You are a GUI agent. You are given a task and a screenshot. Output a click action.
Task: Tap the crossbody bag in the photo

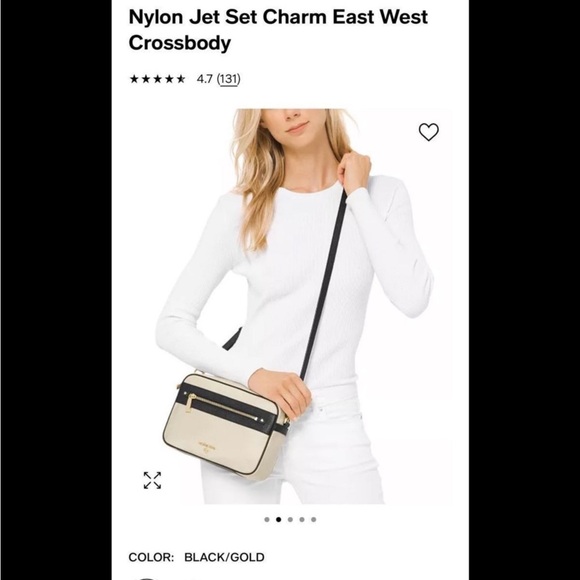coord(224,424)
